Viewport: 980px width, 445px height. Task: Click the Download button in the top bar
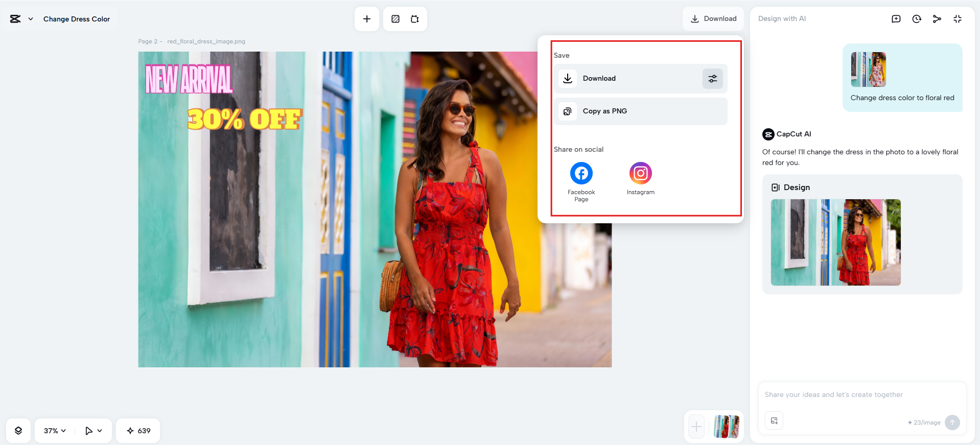coord(713,19)
